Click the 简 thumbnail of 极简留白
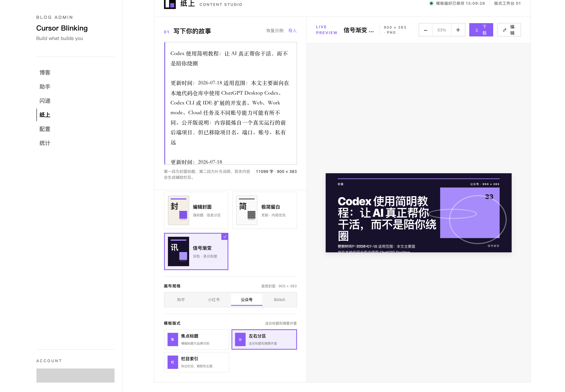Image resolution: width=565 pixels, height=392 pixels. coord(247,210)
